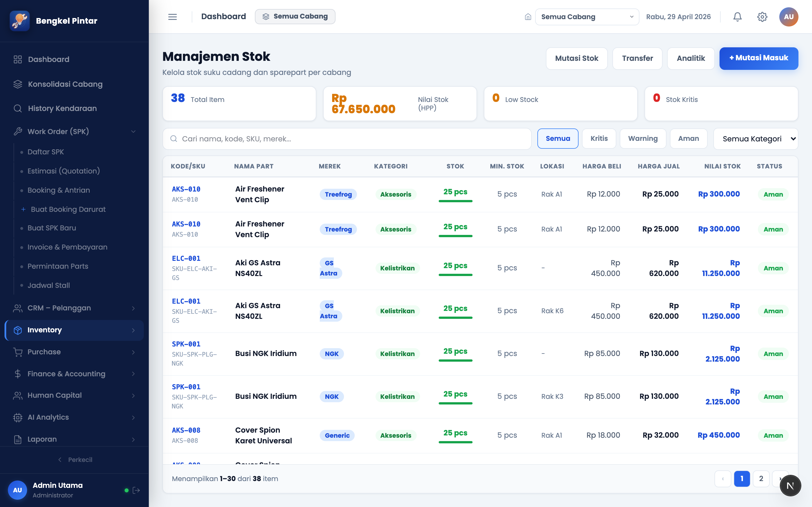Click the home icon beside the branch selector
This screenshot has width=812, height=507.
[528, 17]
